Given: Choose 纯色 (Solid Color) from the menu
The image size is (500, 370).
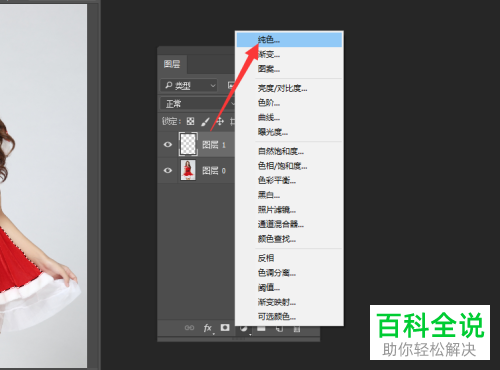Looking at the screenshot, I should pyautogui.click(x=289, y=40).
